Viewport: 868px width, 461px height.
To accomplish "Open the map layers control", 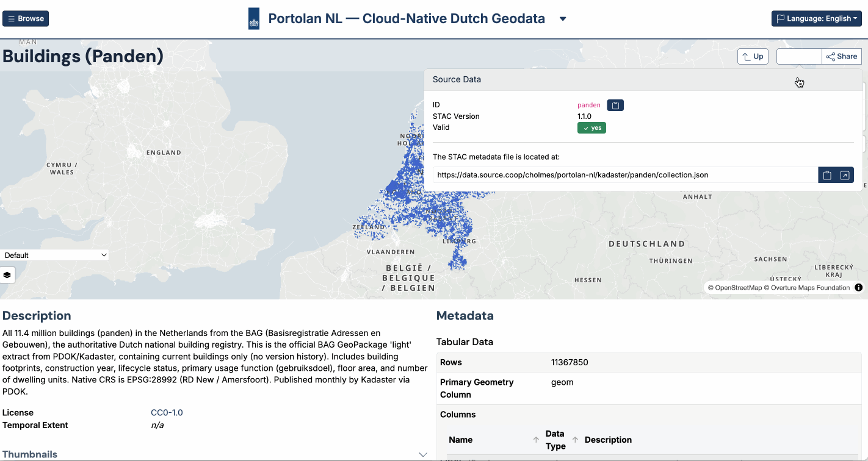I will [x=7, y=275].
